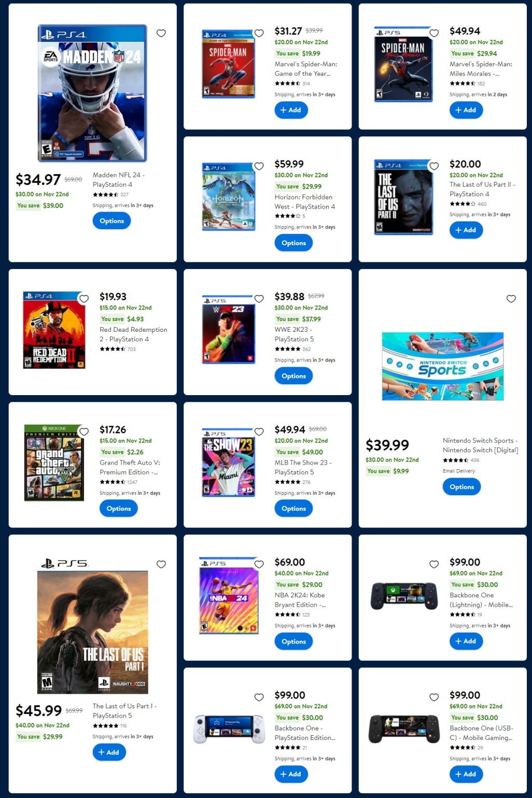View Horizon Forbidden West cover image
The image size is (532, 798).
229,196
